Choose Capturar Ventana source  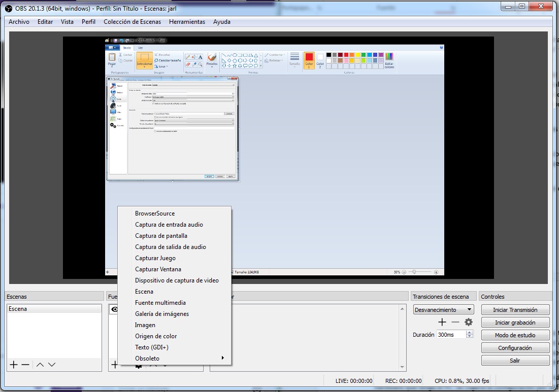175,269
